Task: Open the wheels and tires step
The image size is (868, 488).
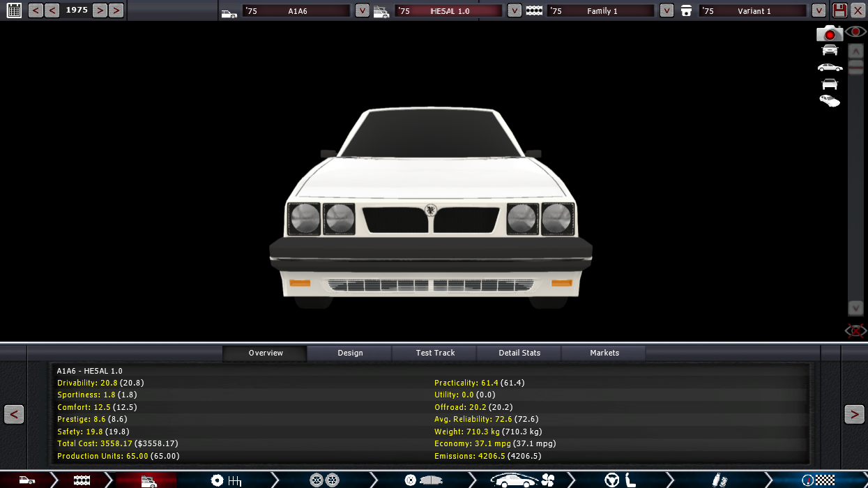Action: point(324,480)
